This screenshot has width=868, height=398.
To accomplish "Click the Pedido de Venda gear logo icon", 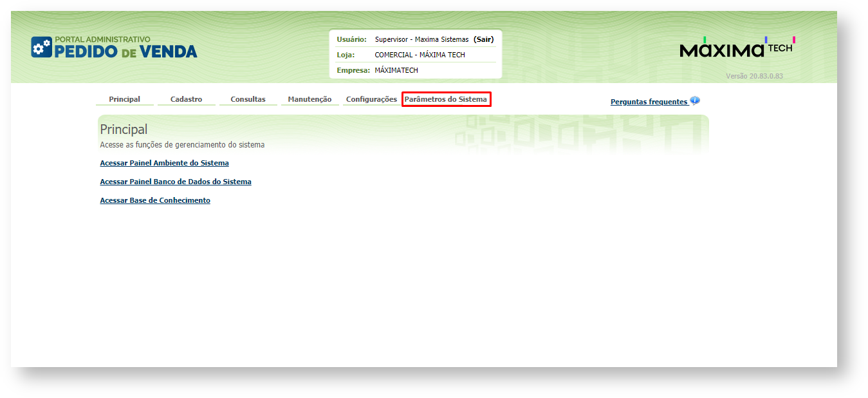I will coord(41,47).
